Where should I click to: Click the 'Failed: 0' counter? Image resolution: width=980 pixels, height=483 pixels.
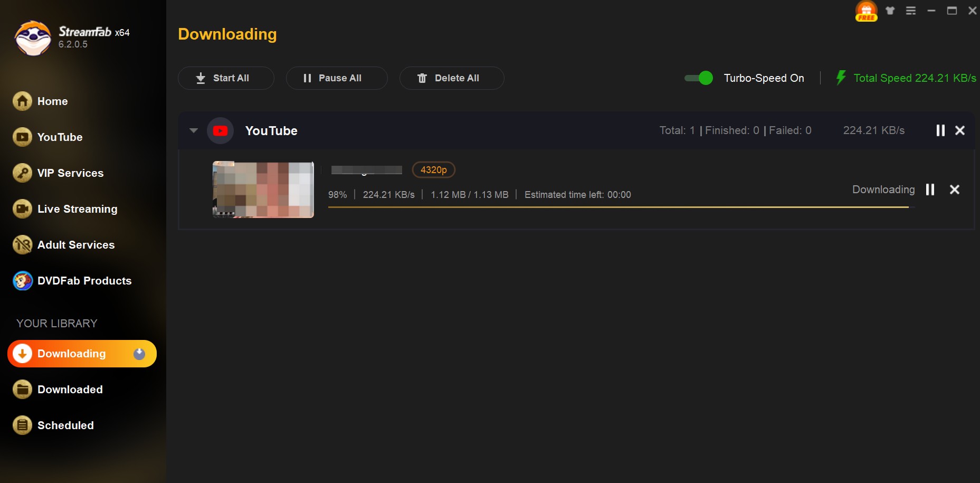point(790,130)
